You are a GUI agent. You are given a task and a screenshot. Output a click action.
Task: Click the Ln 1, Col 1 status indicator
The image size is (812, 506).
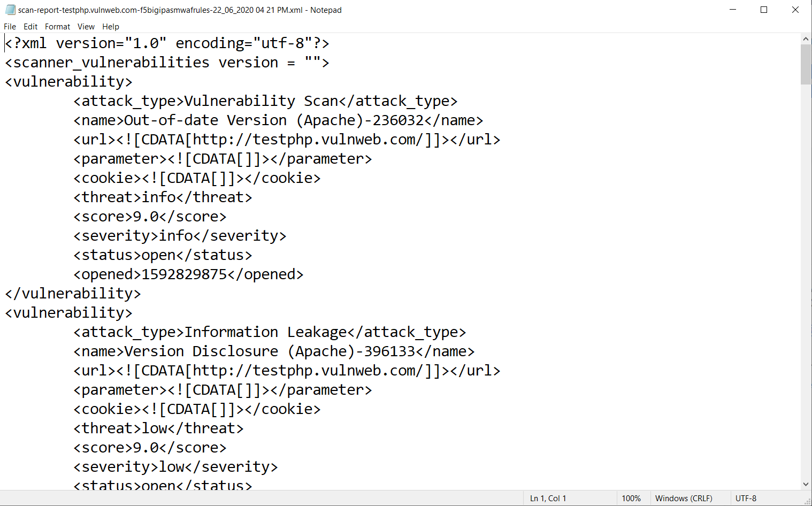pos(548,499)
